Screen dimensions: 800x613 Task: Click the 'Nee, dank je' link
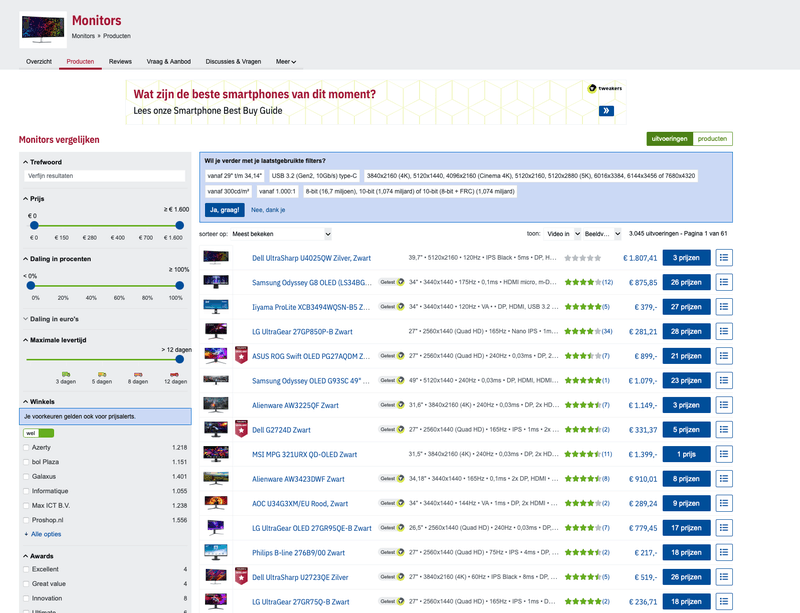[268, 210]
